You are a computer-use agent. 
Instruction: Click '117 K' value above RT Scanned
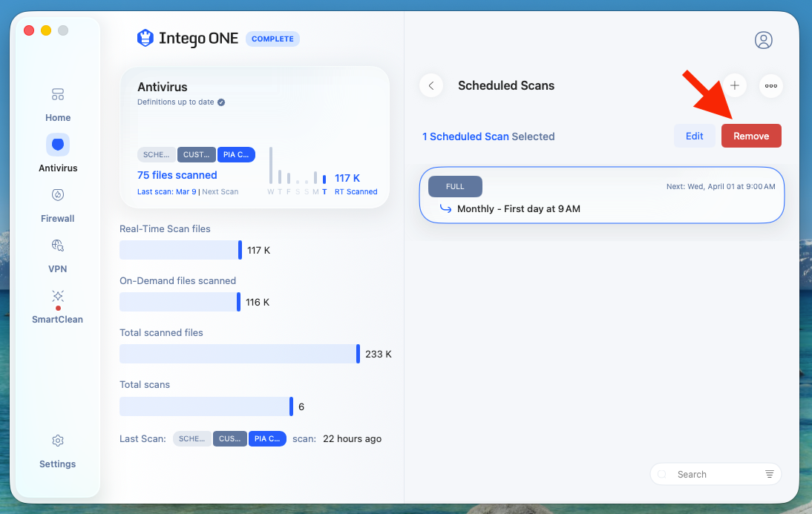(x=347, y=178)
